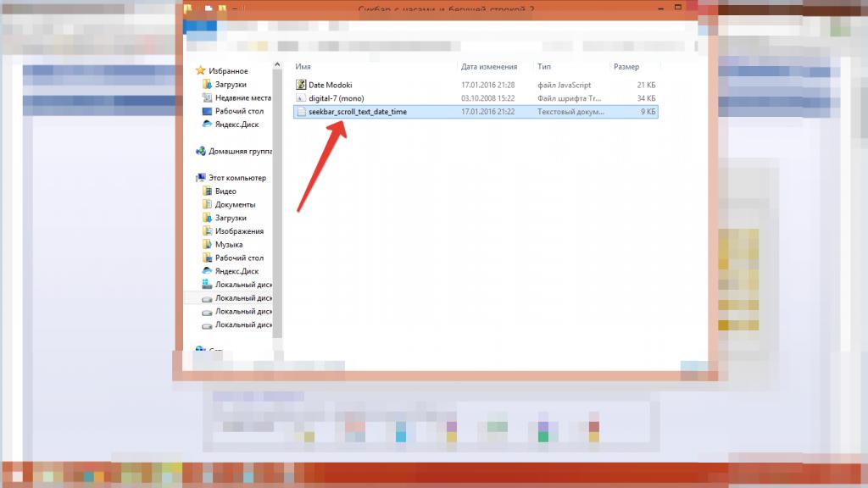Select the Date Modoki JavaScript file icon
The image size is (868, 488).
point(301,85)
